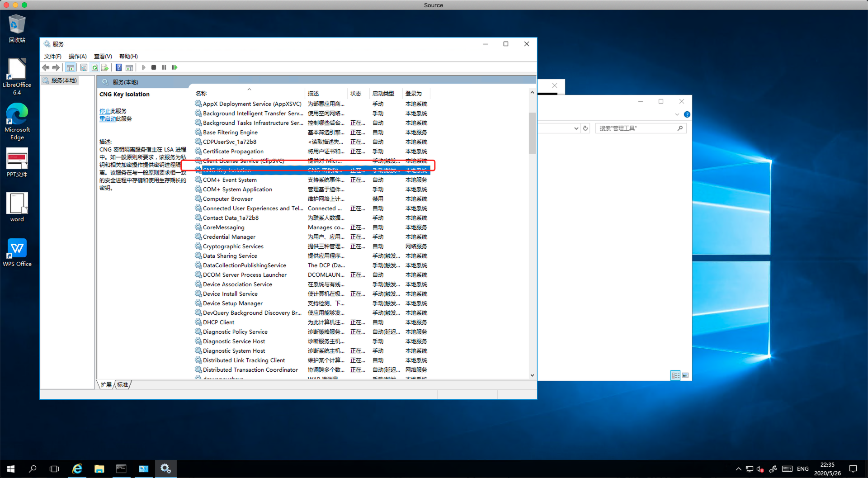Image resolution: width=868 pixels, height=478 pixels.
Task: Click the Pause Service toolbar icon
Action: 164,68
